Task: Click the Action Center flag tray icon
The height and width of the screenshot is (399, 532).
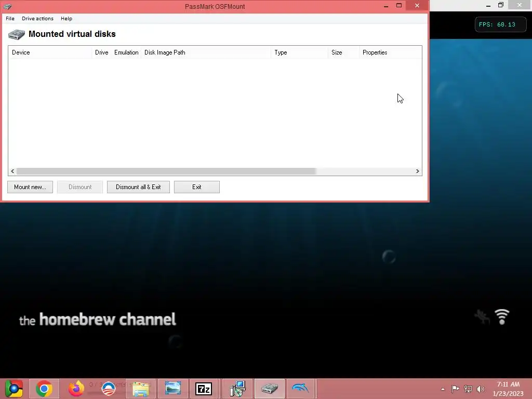Action: click(455, 389)
